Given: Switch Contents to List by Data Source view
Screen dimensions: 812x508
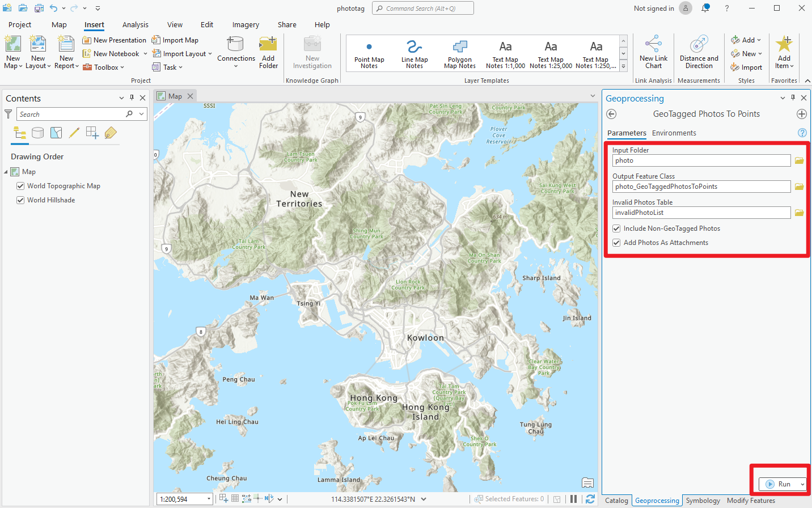Looking at the screenshot, I should 37,132.
